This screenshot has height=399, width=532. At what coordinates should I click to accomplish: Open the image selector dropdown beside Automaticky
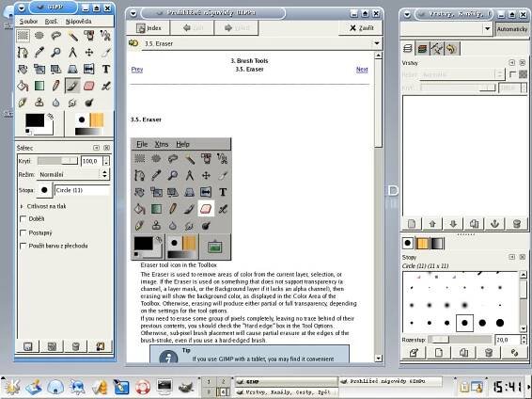(487, 29)
